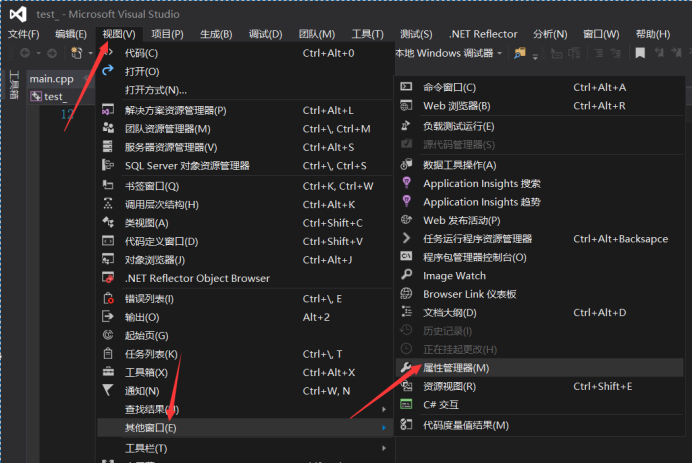Viewport: 692px width, 463px height.
Task: Click the SQL Server 对象资源管理器 icon
Action: (108, 165)
